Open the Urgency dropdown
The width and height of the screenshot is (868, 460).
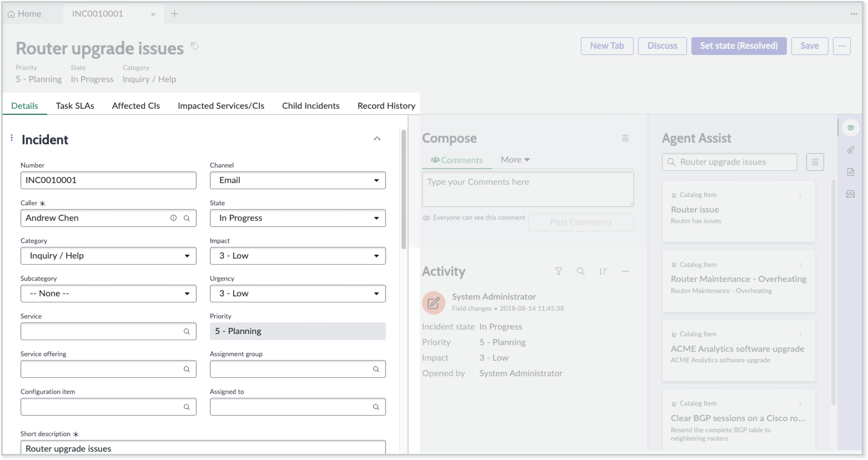376,293
